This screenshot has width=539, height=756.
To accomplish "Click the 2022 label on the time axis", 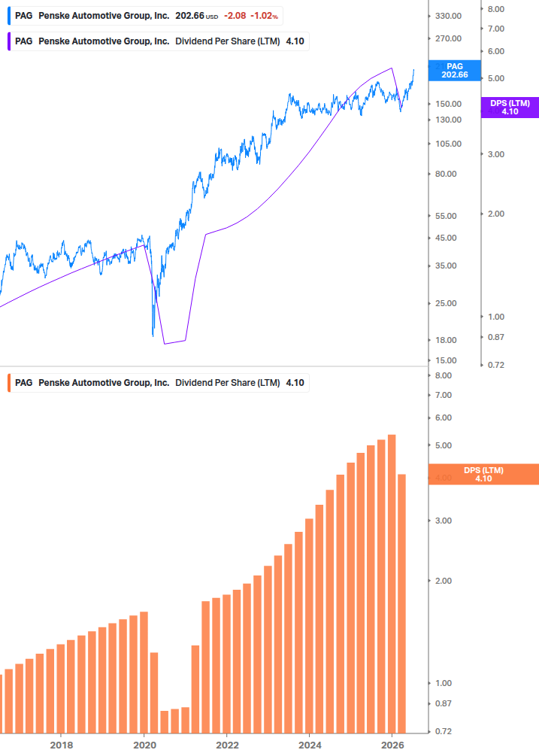I will (227, 745).
